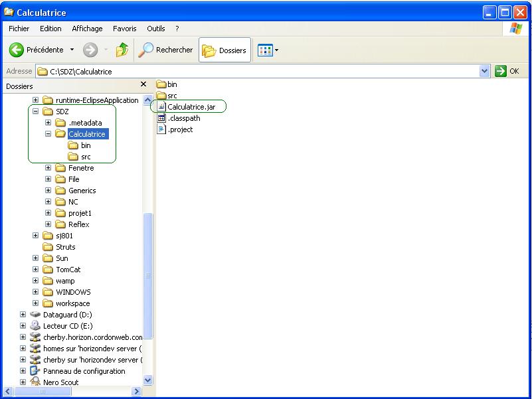Select the File folder in the tree
The width and height of the screenshot is (532, 399).
(x=67, y=179)
